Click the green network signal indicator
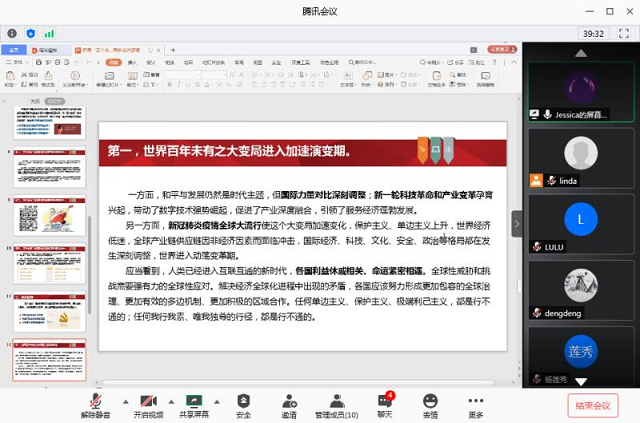Image resolution: width=640 pixels, height=423 pixels. click(50, 33)
